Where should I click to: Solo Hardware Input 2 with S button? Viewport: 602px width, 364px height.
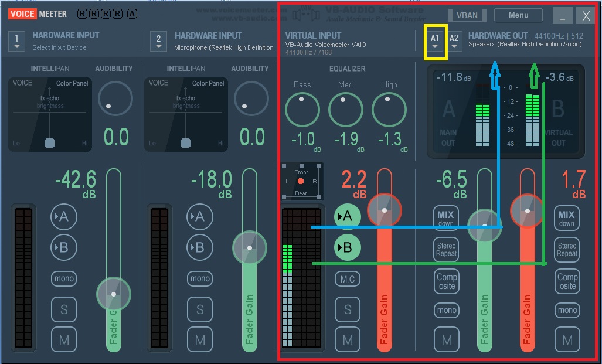point(200,309)
